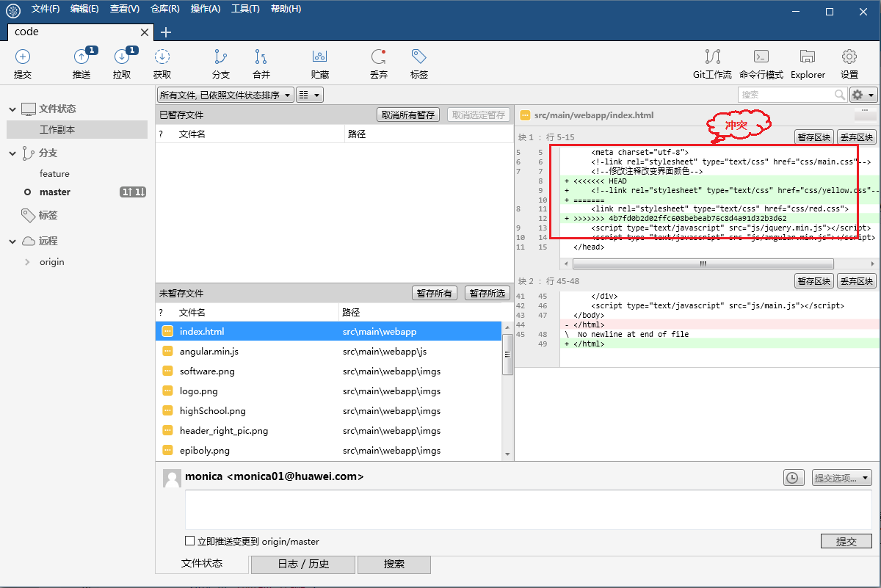881x588 pixels.
Task: Click the Stash (贮藏) toolbar icon
Action: click(319, 57)
